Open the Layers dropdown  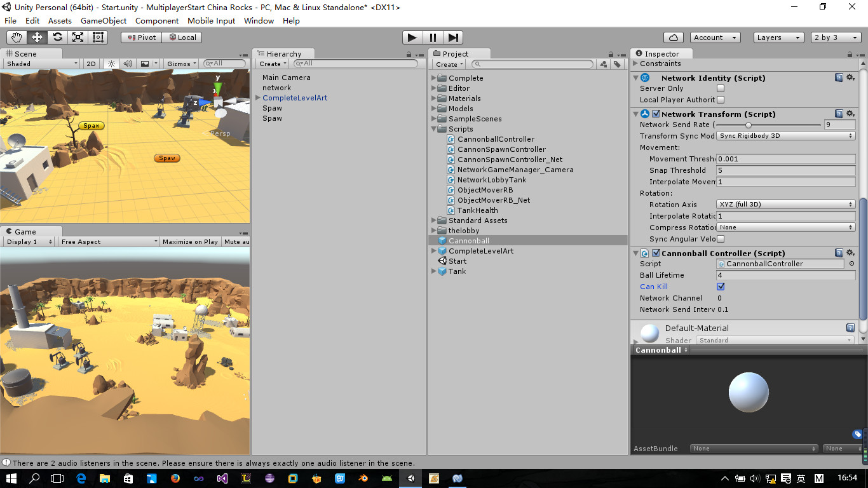[x=779, y=37]
